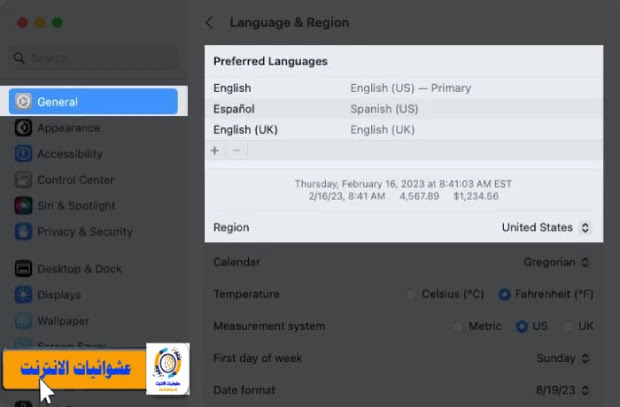Expand the Calendar Gregorian dropdown
The image size is (620, 407).
click(556, 262)
